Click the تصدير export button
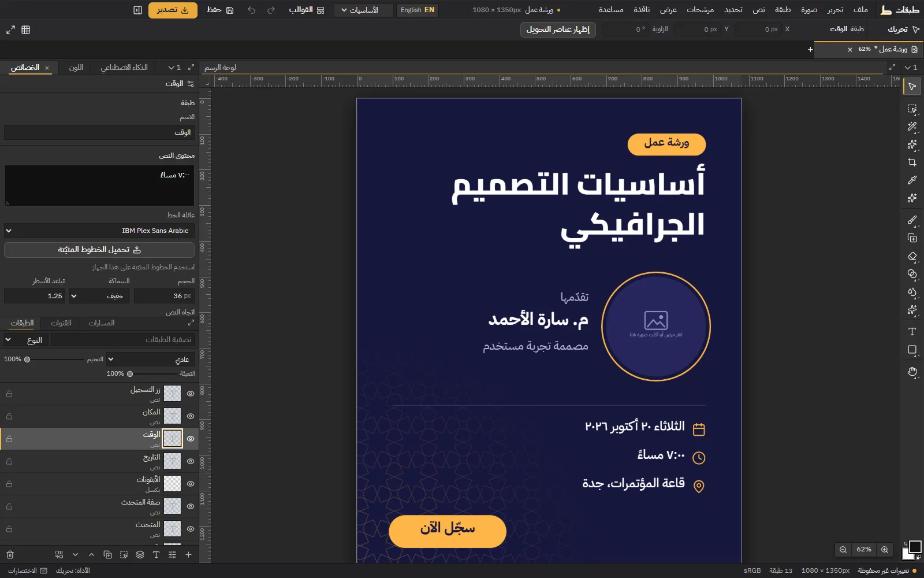The height and width of the screenshot is (578, 924). (x=173, y=10)
